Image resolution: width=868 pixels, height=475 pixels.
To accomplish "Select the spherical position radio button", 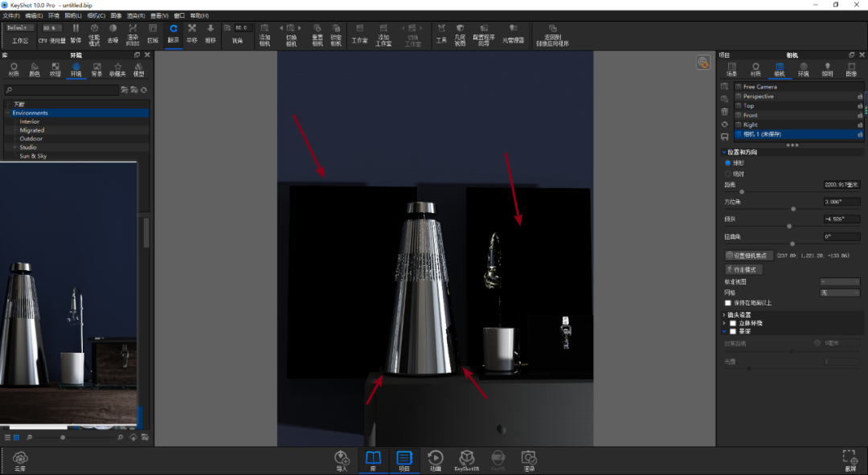I will pyautogui.click(x=728, y=163).
